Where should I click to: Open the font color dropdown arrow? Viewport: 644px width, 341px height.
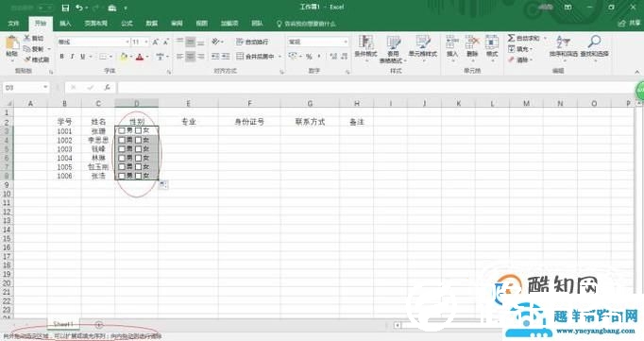(x=147, y=57)
